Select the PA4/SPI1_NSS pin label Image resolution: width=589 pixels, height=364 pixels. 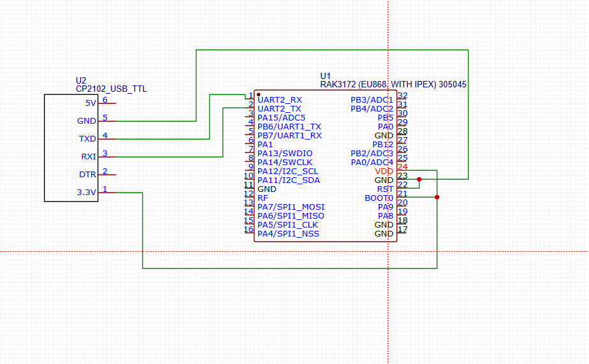[288, 234]
